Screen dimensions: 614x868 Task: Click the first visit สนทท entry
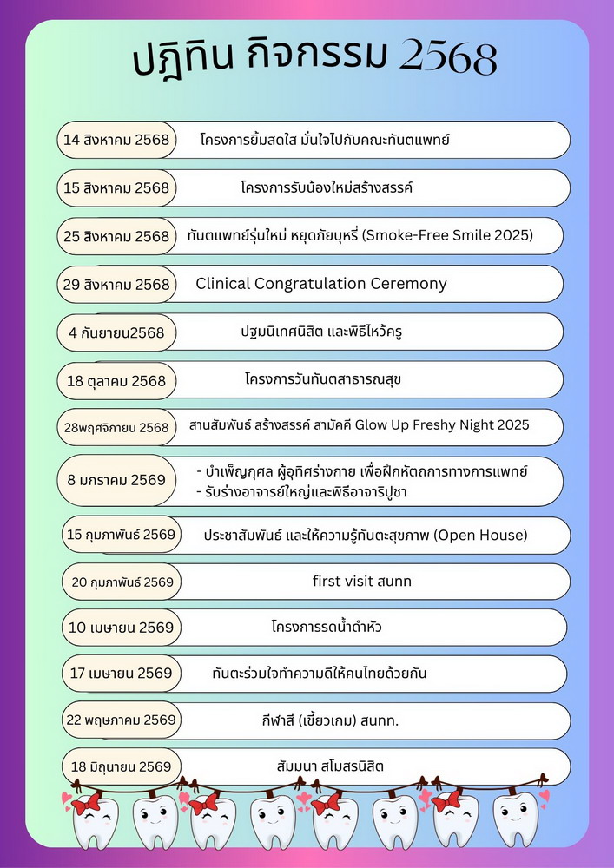pos(361,582)
